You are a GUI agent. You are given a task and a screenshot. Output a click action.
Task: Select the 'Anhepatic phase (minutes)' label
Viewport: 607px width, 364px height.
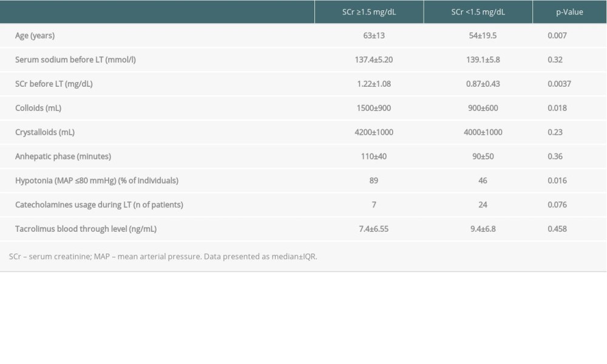[63, 157]
